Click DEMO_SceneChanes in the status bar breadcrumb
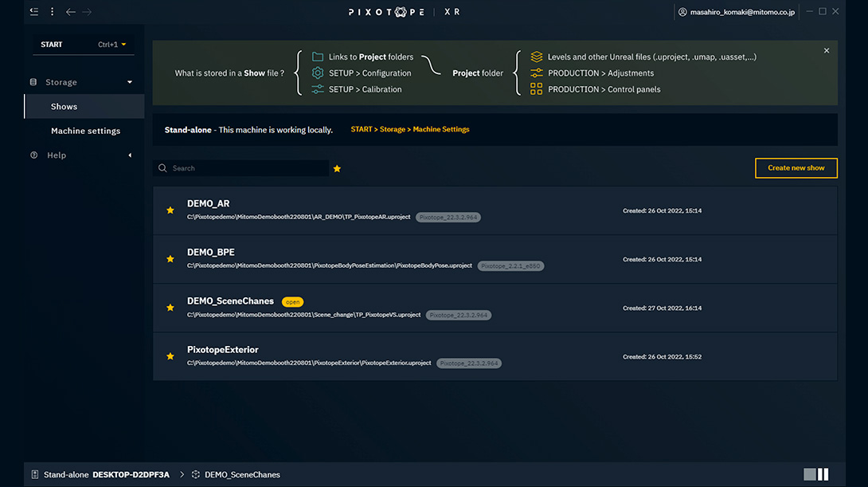The width and height of the screenshot is (868, 487). pyautogui.click(x=242, y=475)
